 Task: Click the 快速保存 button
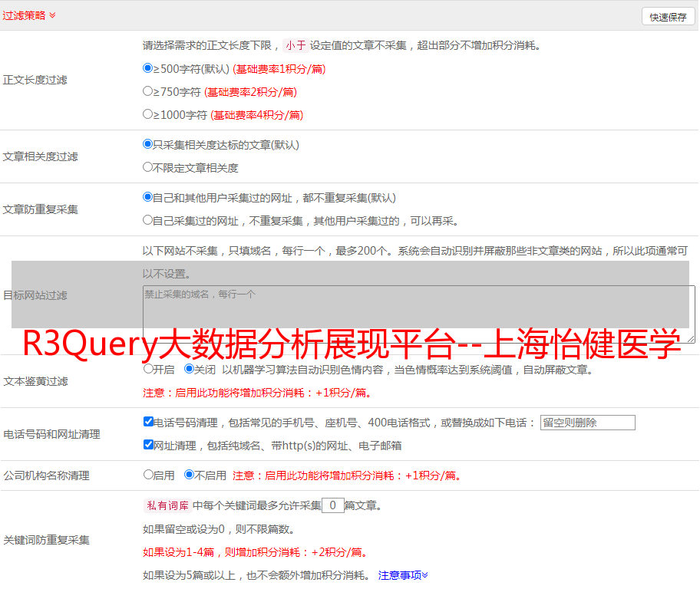tap(668, 17)
